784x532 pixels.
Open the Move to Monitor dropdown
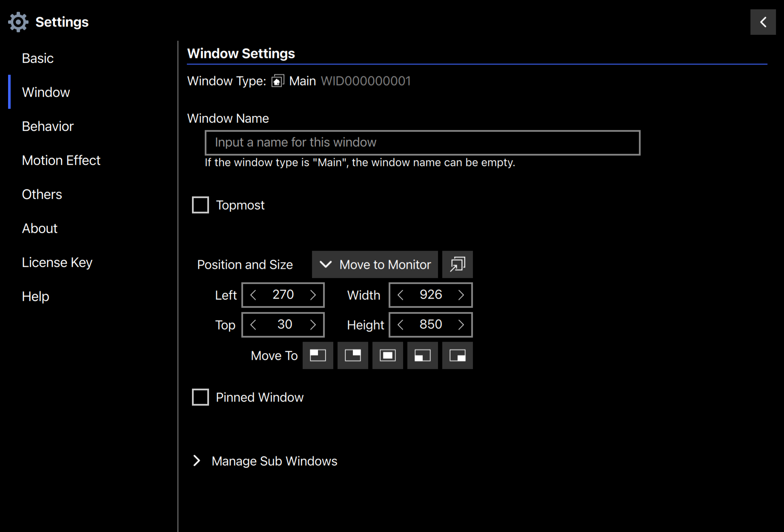pyautogui.click(x=375, y=265)
